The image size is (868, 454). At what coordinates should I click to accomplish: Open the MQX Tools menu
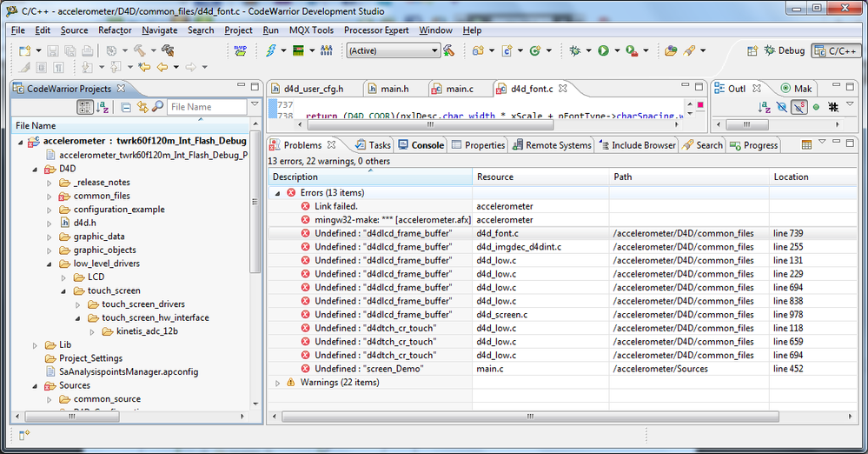311,30
